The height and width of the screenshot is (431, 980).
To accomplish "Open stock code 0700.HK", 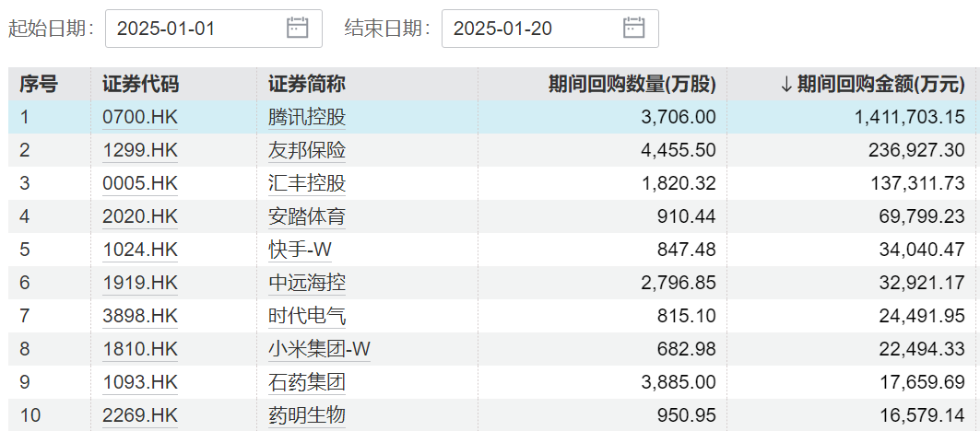I will coord(140,117).
